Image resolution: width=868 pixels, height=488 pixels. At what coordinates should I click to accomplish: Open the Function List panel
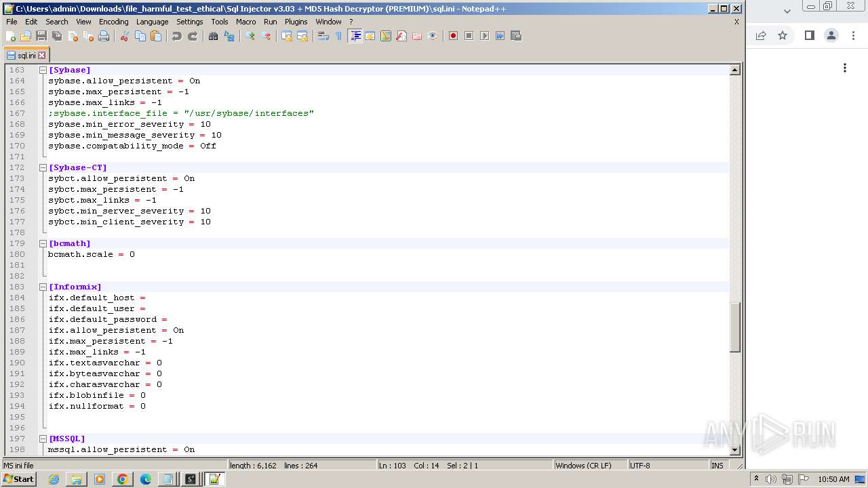click(x=401, y=36)
